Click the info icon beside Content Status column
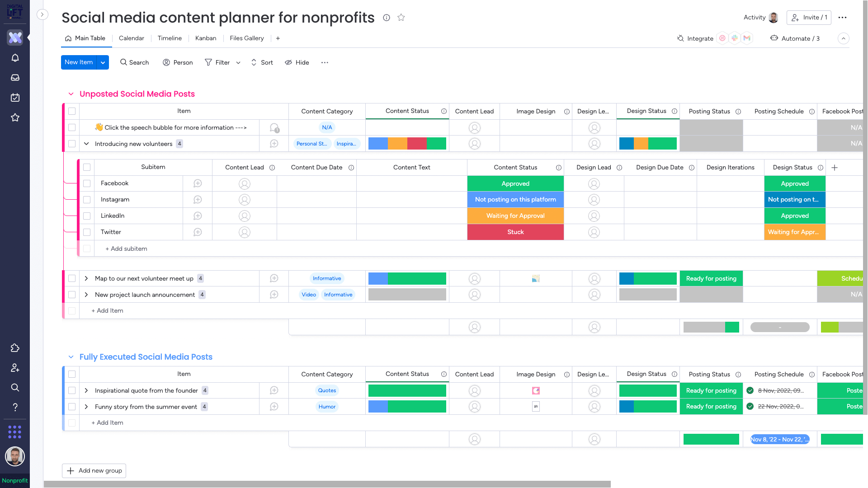This screenshot has height=488, width=868. click(x=443, y=111)
